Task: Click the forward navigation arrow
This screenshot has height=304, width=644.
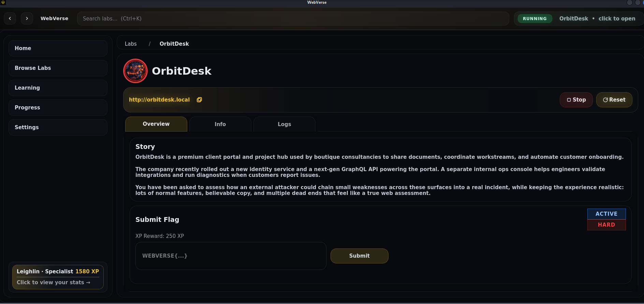Action: 27,18
